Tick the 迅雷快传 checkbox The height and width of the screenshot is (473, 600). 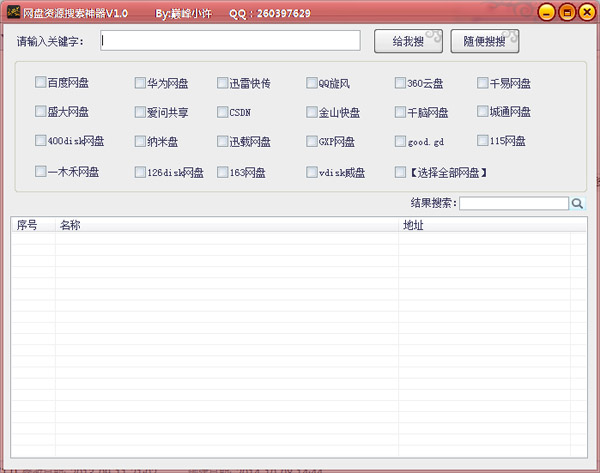coord(222,83)
